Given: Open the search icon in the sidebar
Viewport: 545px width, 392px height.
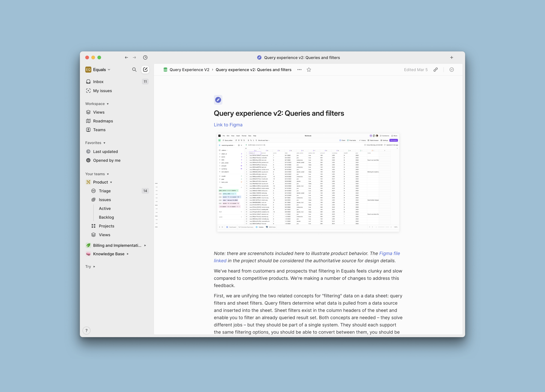Looking at the screenshot, I should (134, 69).
